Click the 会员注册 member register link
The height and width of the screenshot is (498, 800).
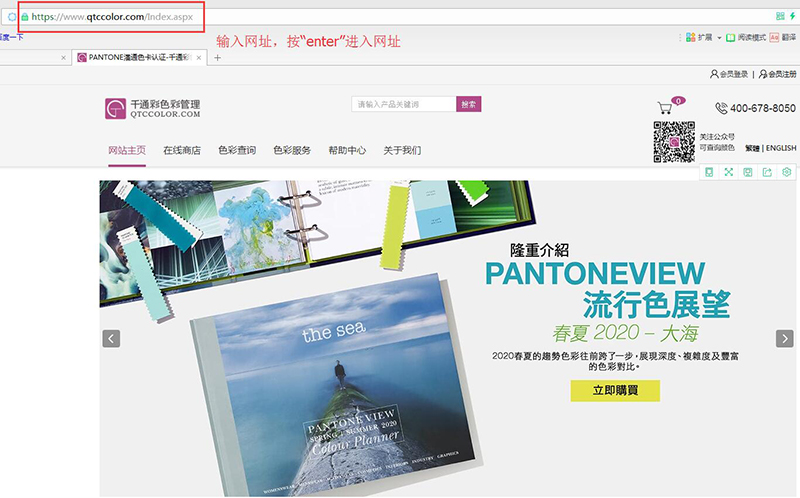pyautogui.click(x=778, y=74)
